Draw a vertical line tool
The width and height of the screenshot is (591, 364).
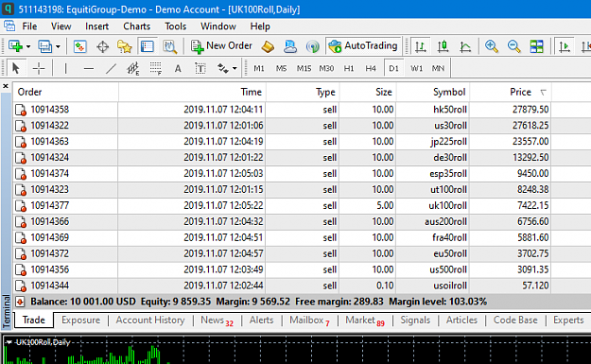coord(65,68)
